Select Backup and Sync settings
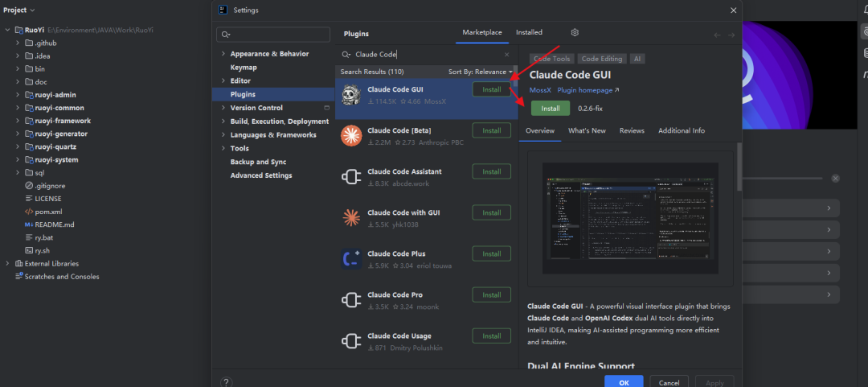This screenshot has width=868, height=387. pos(259,162)
